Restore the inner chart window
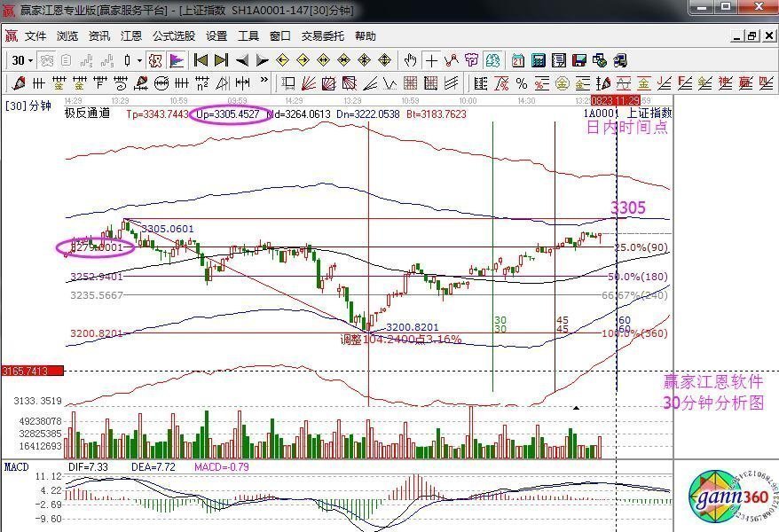The image size is (779, 532). (x=752, y=35)
